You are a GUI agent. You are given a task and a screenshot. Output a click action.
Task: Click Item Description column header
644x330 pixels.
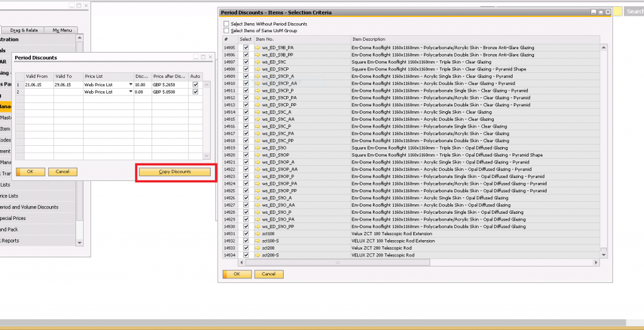475,40
